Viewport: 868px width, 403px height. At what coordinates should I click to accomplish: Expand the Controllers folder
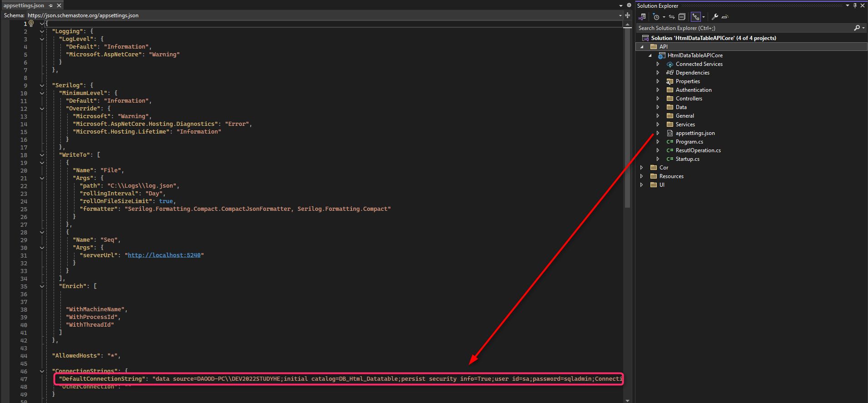click(x=658, y=99)
